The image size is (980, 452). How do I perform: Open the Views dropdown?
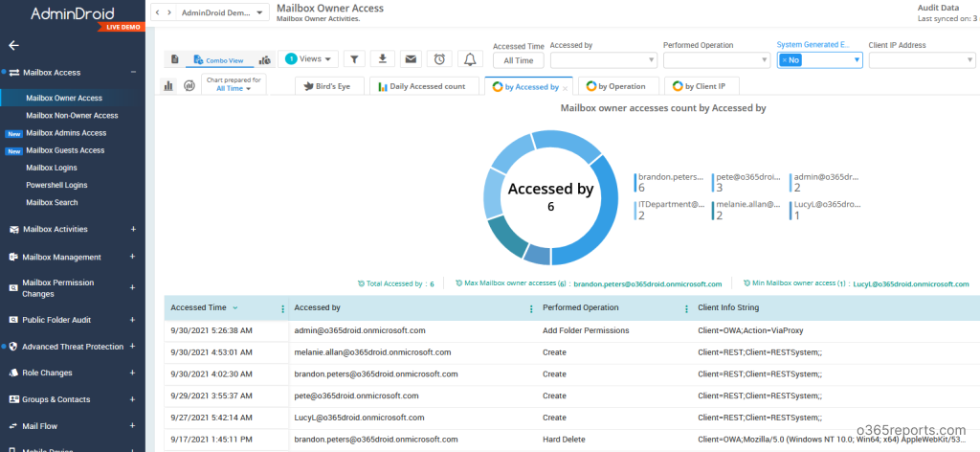(x=308, y=58)
